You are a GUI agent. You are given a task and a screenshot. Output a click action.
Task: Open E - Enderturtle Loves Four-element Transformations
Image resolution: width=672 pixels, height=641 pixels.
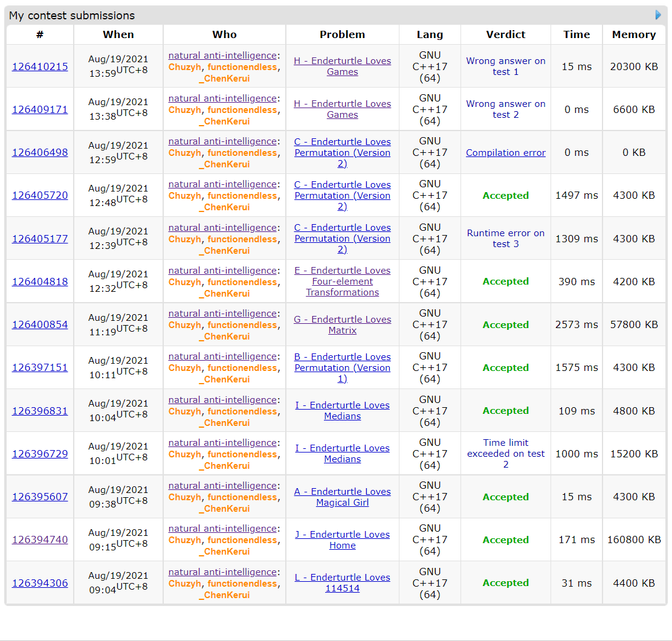342,282
